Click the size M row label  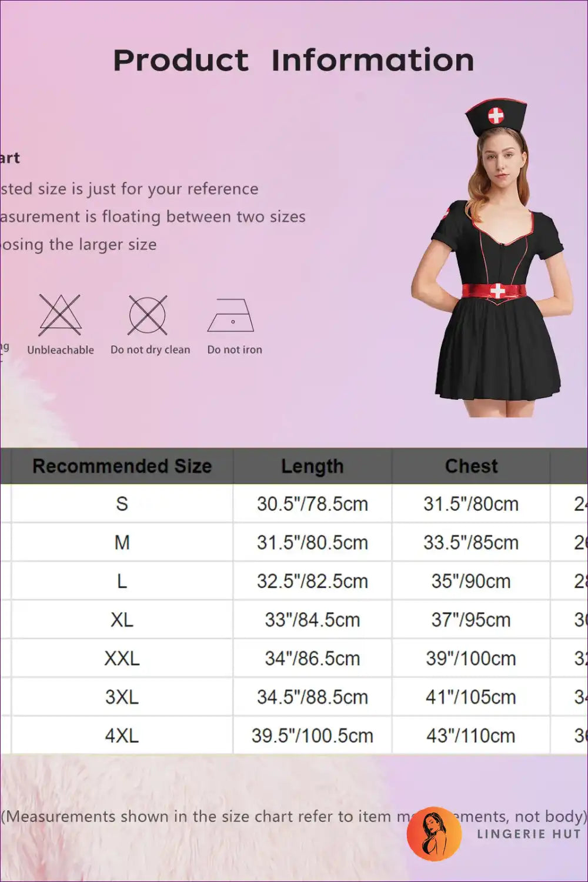pos(122,542)
